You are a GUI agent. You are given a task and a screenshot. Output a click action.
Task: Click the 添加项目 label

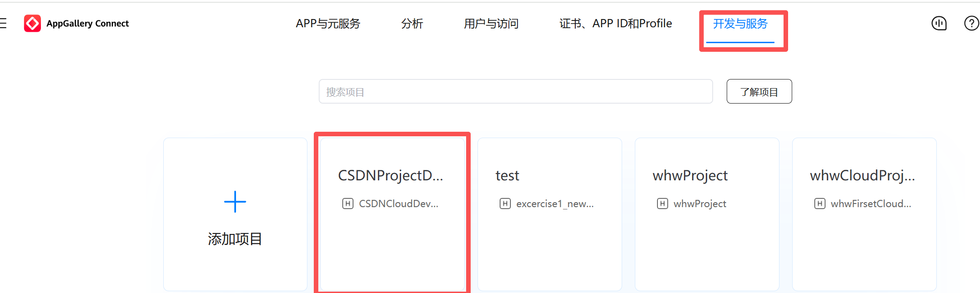pyautogui.click(x=235, y=239)
